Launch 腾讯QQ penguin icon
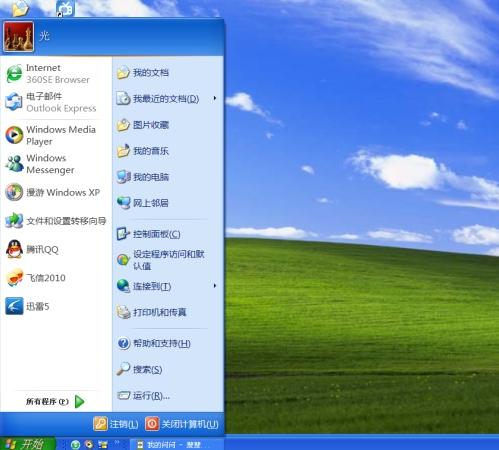Viewport: 499px width, 450px height. (x=14, y=249)
